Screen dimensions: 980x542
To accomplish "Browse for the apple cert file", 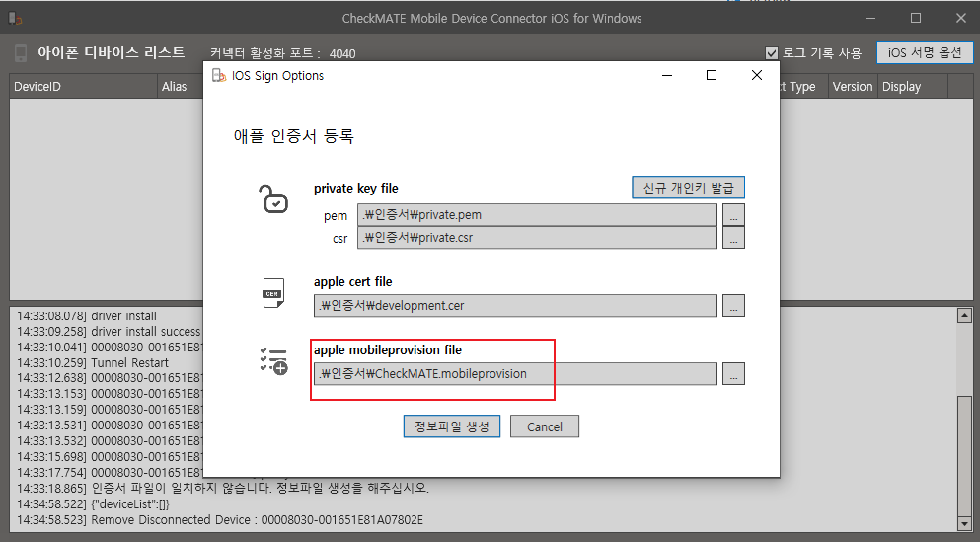I will tap(733, 306).
